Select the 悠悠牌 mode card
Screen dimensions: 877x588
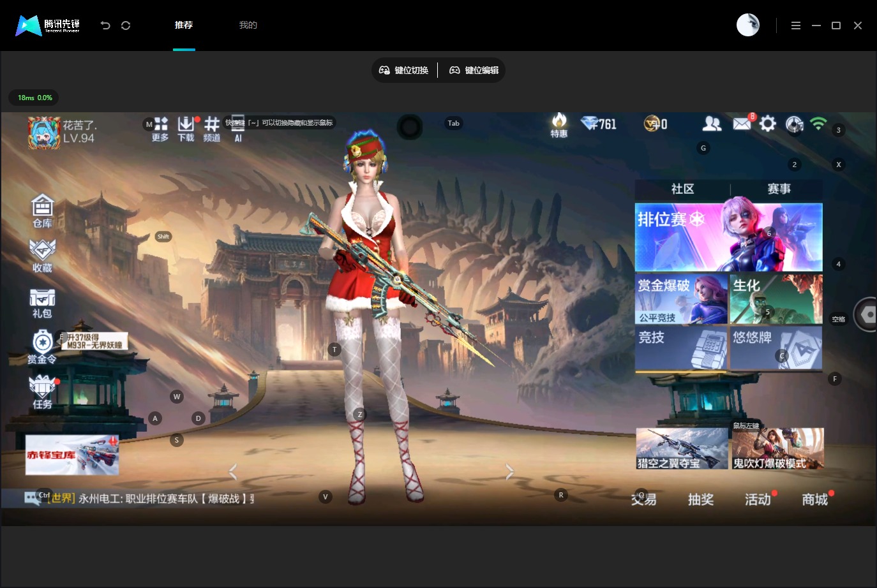pos(776,348)
